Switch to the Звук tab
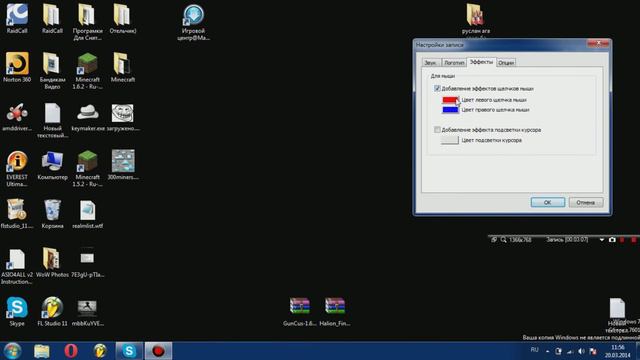This screenshot has height=360, width=640. tap(431, 63)
